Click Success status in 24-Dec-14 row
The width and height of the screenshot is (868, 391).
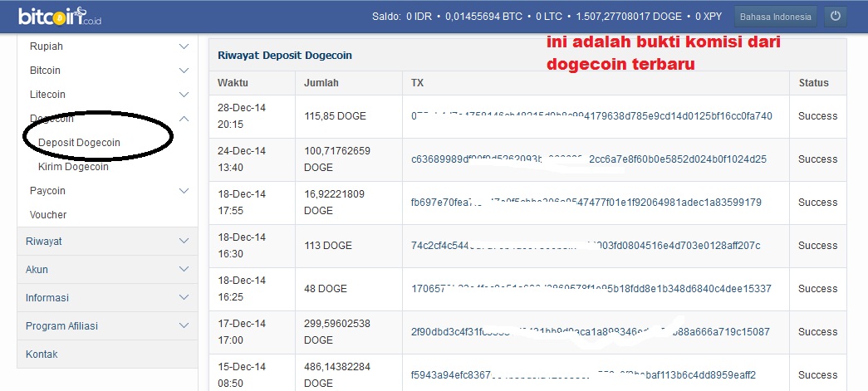point(817,159)
